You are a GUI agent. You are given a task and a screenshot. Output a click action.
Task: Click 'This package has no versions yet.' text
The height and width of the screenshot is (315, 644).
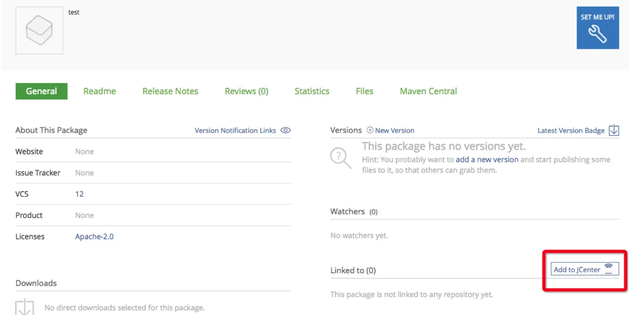444,146
